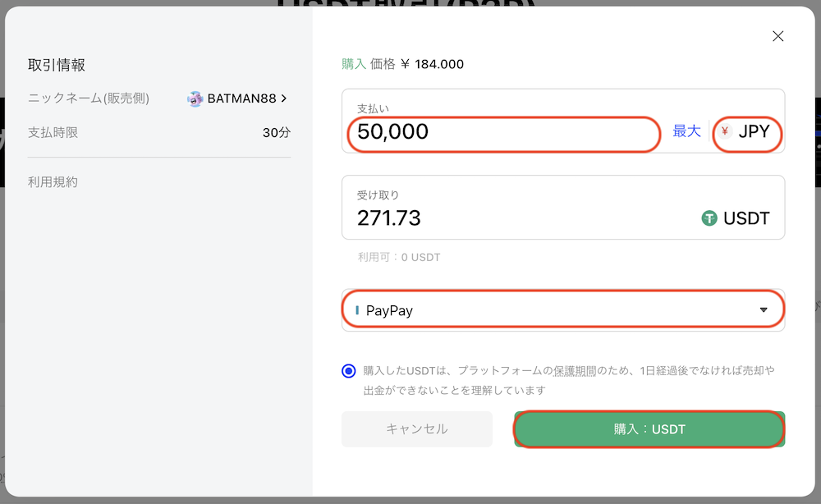
Task: Click the PayPay dropdown arrow
Action: [764, 310]
